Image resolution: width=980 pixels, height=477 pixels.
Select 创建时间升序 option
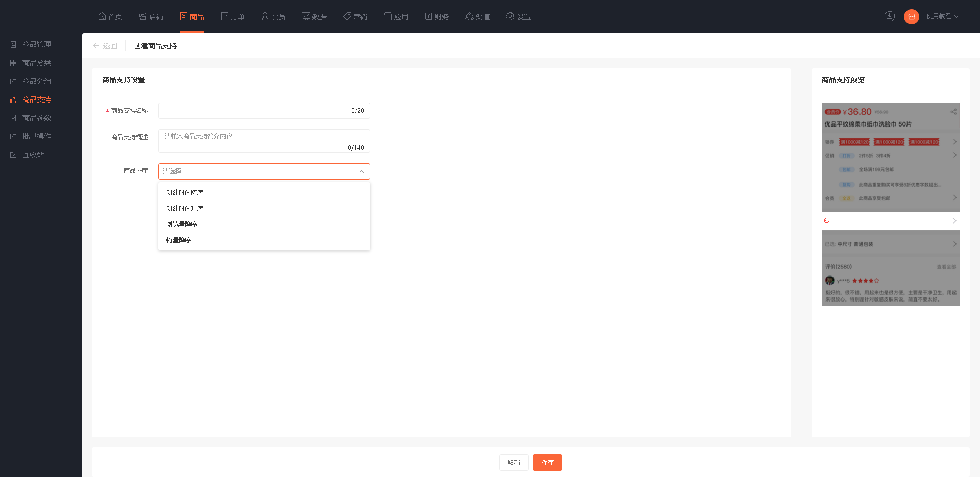pos(264,209)
